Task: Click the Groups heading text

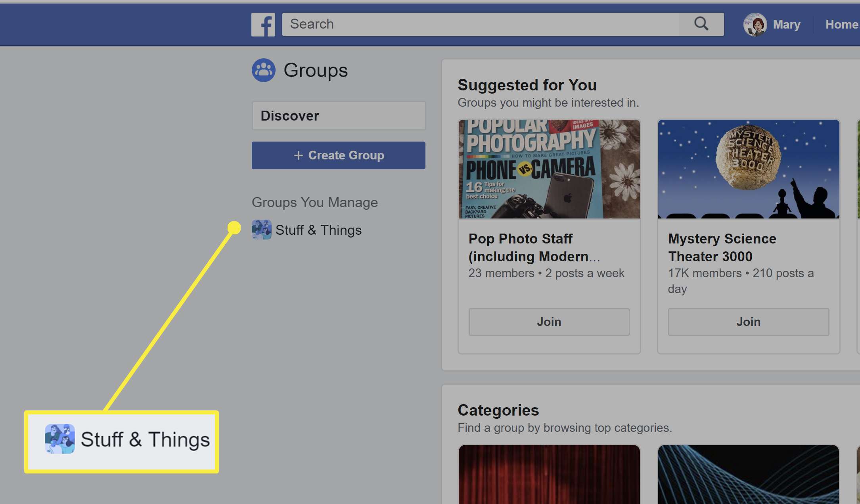Action: (x=316, y=70)
